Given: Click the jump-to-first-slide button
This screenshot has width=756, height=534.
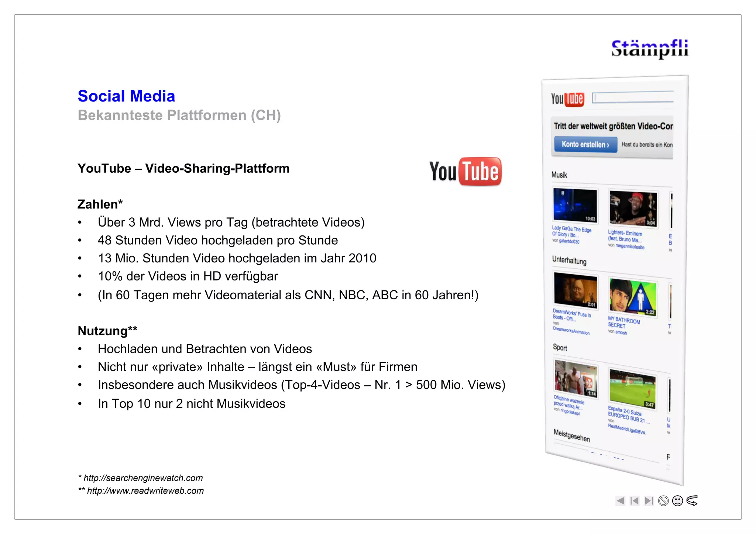Looking at the screenshot, I should 635,501.
